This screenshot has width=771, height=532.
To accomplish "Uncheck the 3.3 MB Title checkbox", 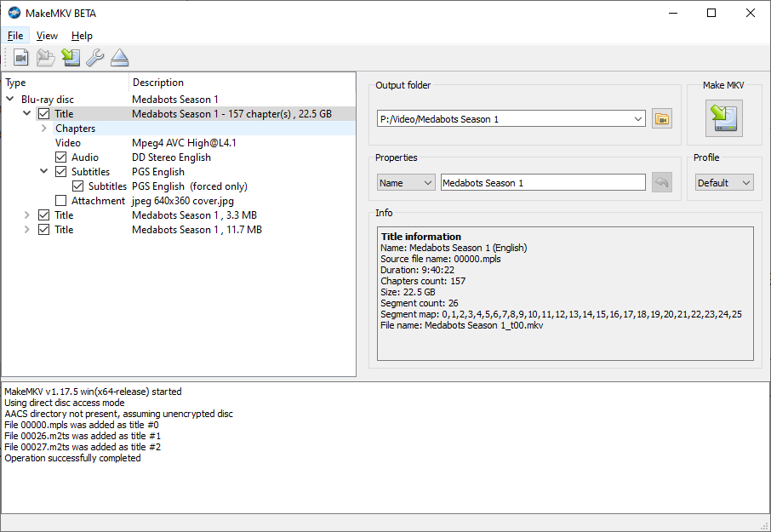I will (x=43, y=215).
